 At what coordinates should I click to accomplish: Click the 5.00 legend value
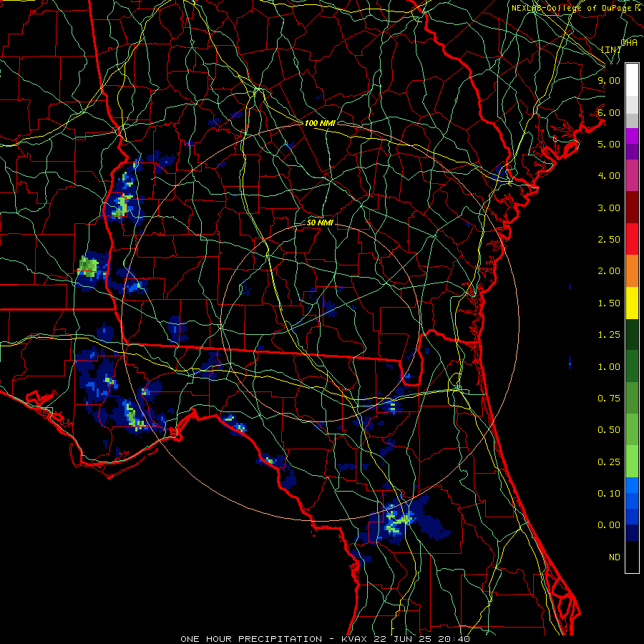click(609, 144)
